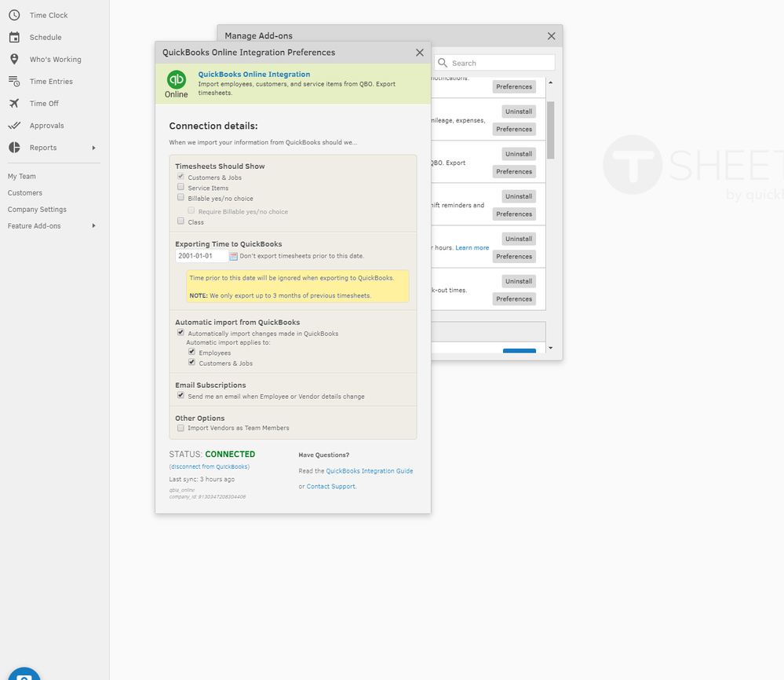Open Preferences for the mileage, expenses add-on
Screen dimensions: 784x680
pos(514,129)
